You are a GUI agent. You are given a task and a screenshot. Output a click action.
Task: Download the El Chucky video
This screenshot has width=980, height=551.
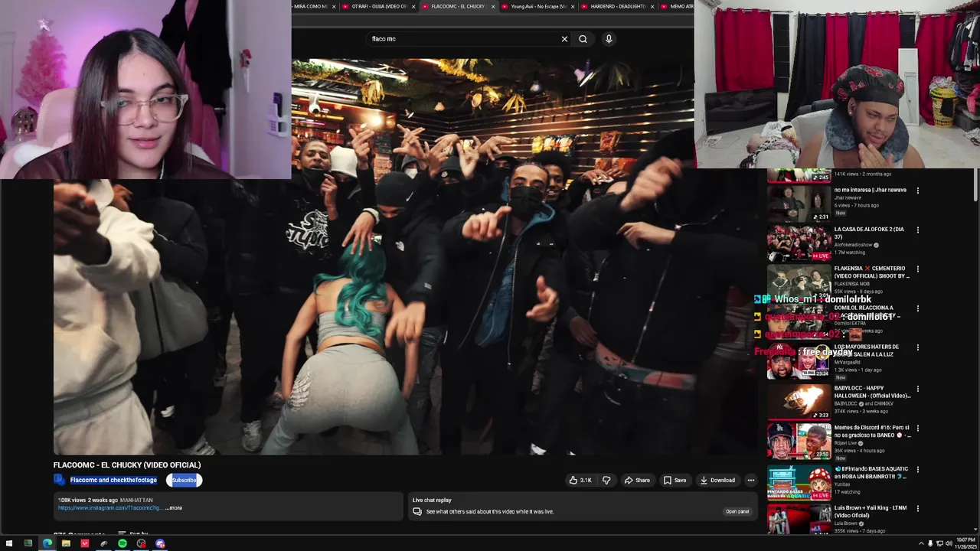tap(717, 481)
